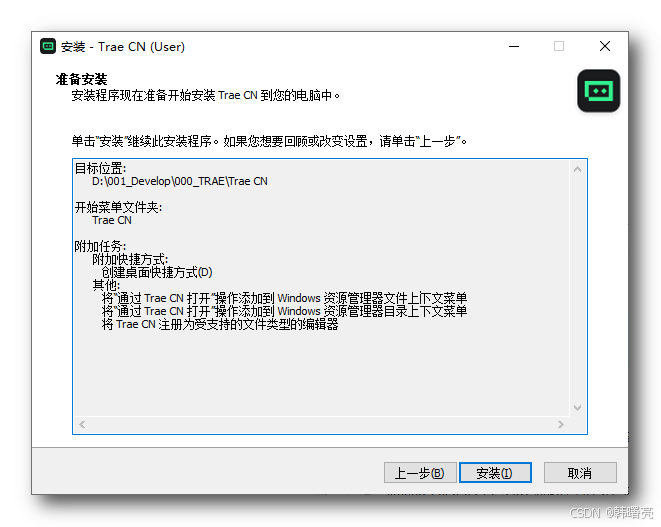Click the horizontal scroll left arrow

(82, 425)
